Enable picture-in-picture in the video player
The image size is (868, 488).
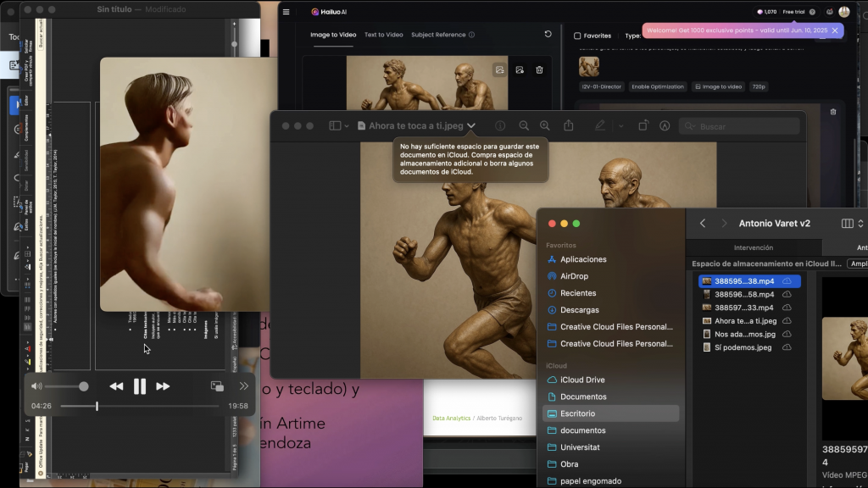point(217,386)
